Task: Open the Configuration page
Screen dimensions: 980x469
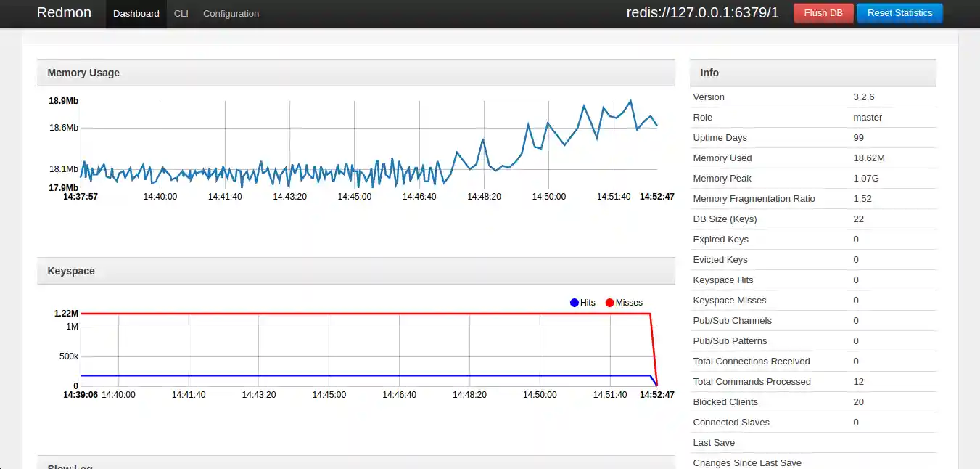Action: click(230, 13)
